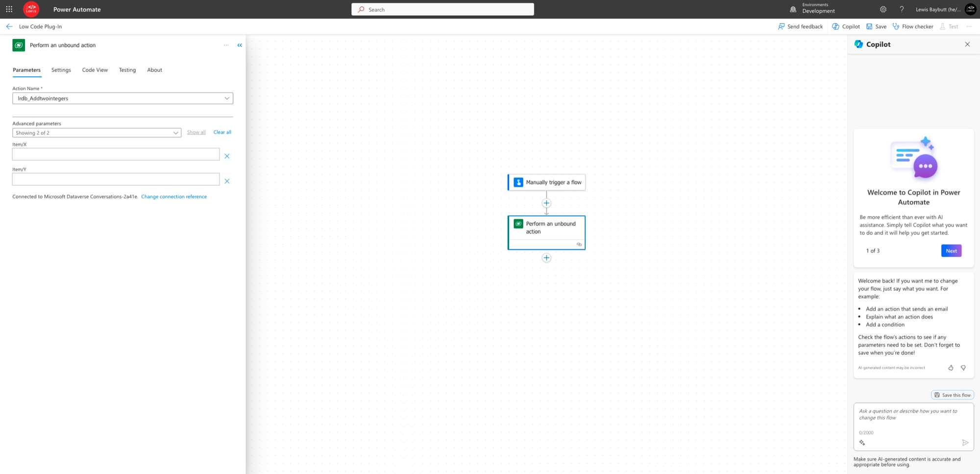Click the search magnifier icon
The height and width of the screenshot is (474, 980).
[x=361, y=9]
